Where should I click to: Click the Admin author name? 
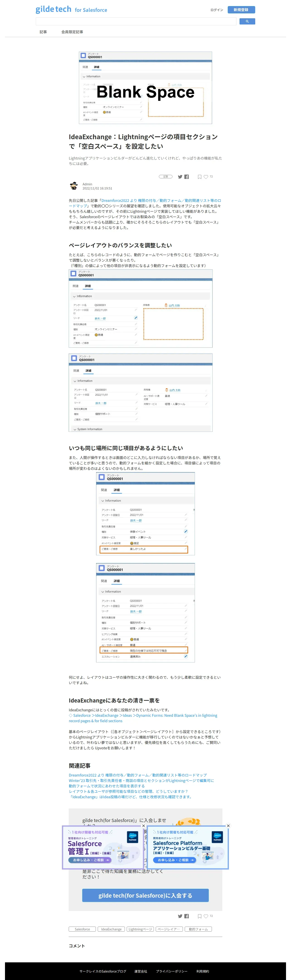(x=87, y=184)
